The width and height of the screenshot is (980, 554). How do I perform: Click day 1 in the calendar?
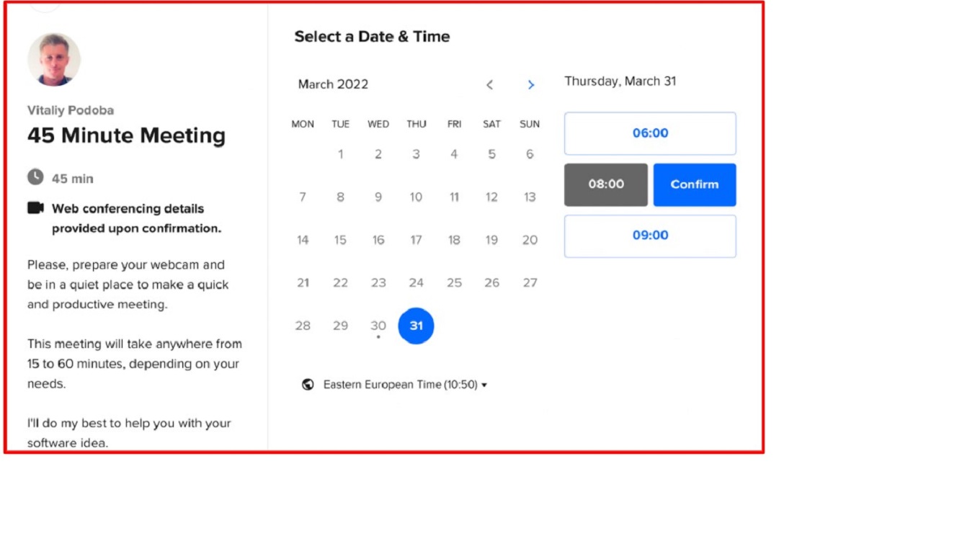[x=341, y=153]
